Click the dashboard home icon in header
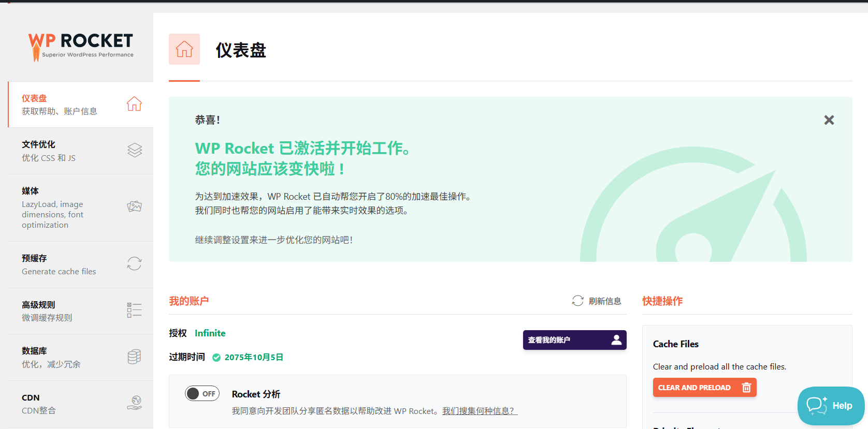Viewport: 868px width, 429px height. pyautogui.click(x=184, y=49)
